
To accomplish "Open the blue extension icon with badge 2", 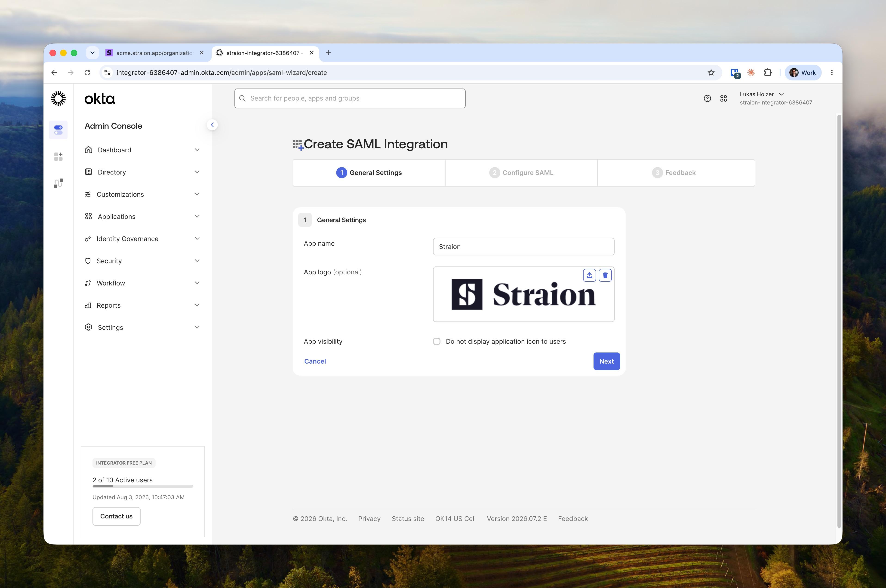I will coord(735,73).
